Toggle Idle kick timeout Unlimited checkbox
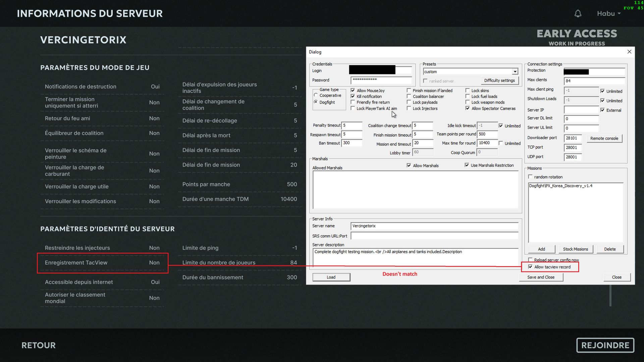Image resolution: width=644 pixels, height=362 pixels. pos(501,126)
